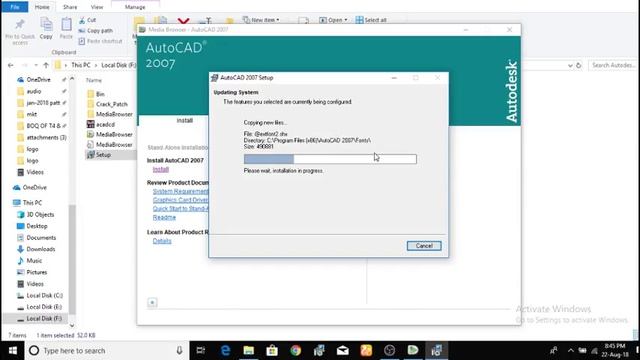Click Local Disk (F:) in address path

(x=118, y=65)
